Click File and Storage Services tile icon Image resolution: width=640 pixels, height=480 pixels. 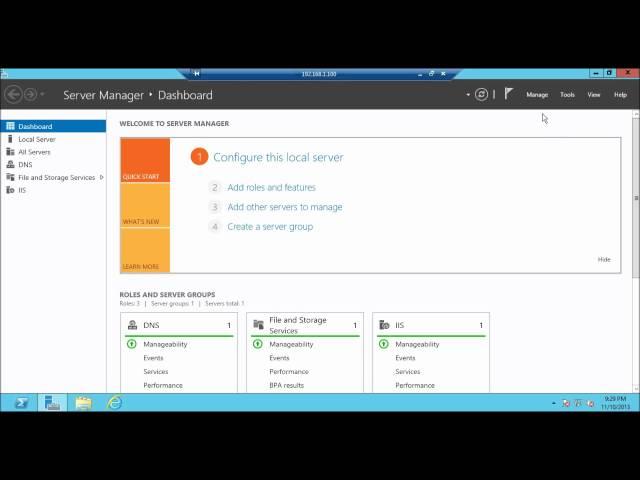click(x=259, y=325)
